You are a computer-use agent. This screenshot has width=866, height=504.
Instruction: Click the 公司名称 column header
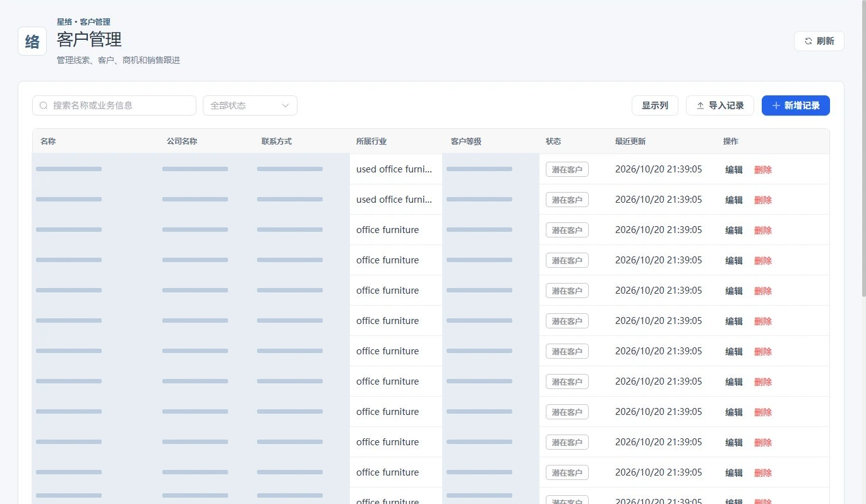[182, 141]
